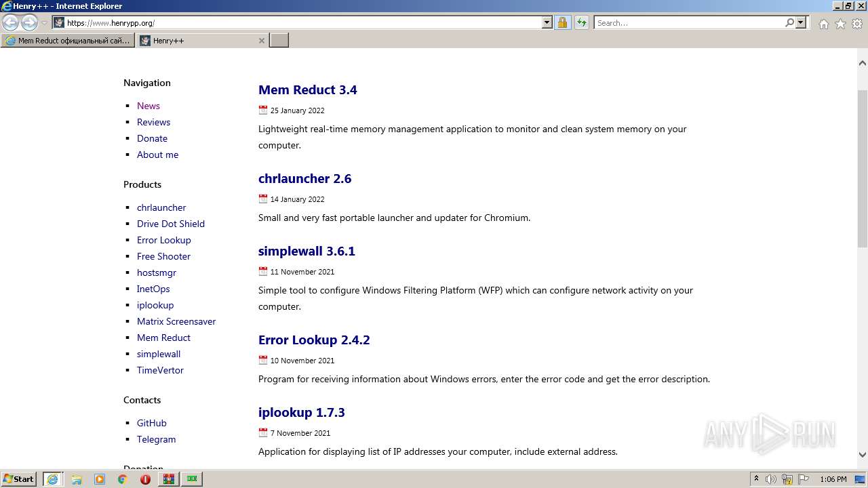868x488 pixels.
Task: Click calendar icon beside 14 January 2022
Action: click(263, 199)
